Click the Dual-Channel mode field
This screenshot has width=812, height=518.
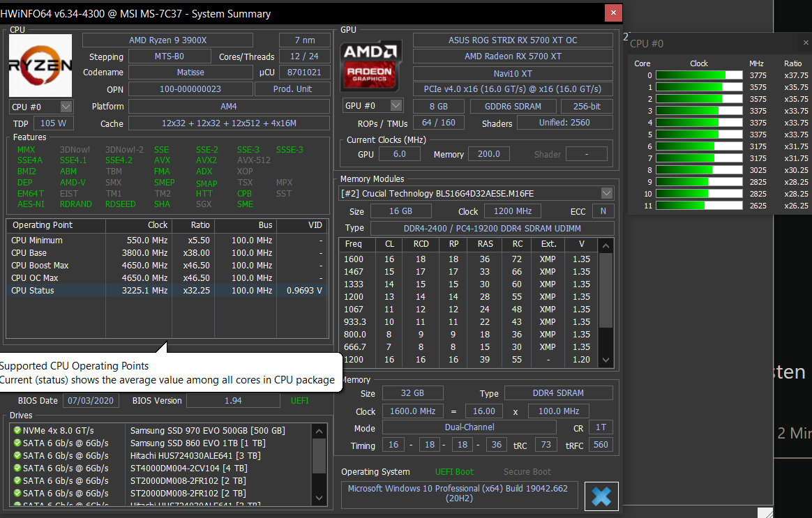click(x=469, y=427)
